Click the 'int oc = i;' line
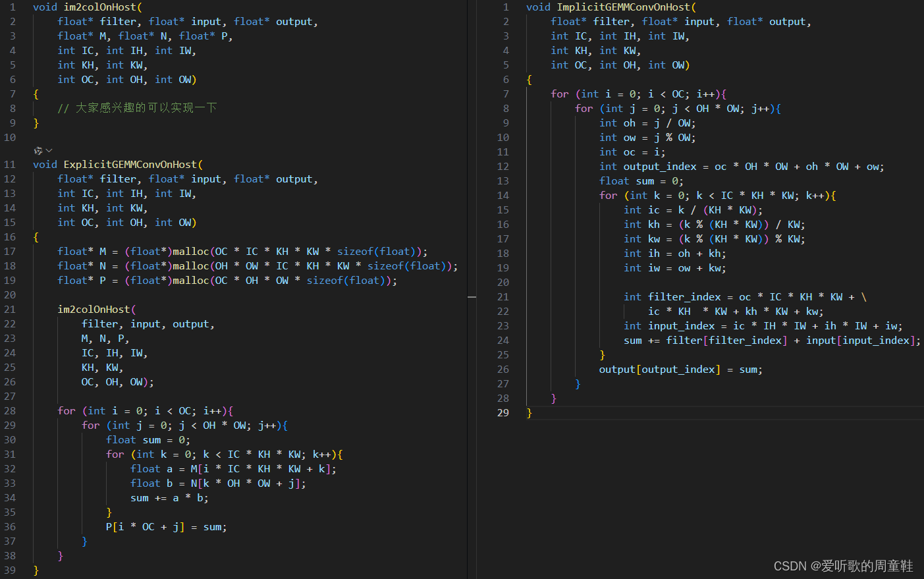 click(x=632, y=152)
